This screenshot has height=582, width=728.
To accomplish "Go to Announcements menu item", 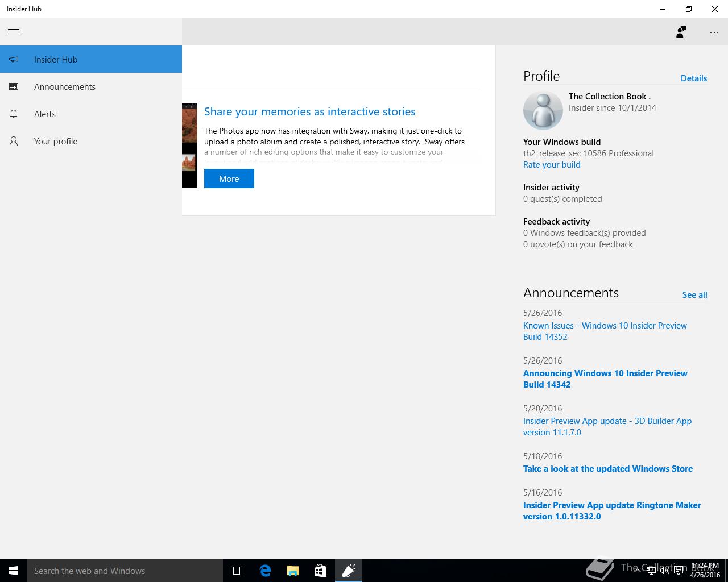I will (x=91, y=86).
